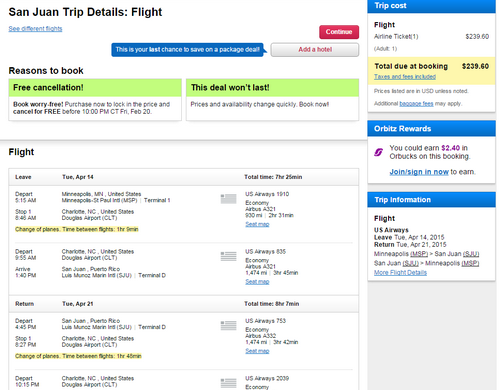View seat map for US Airways 753

click(x=257, y=351)
